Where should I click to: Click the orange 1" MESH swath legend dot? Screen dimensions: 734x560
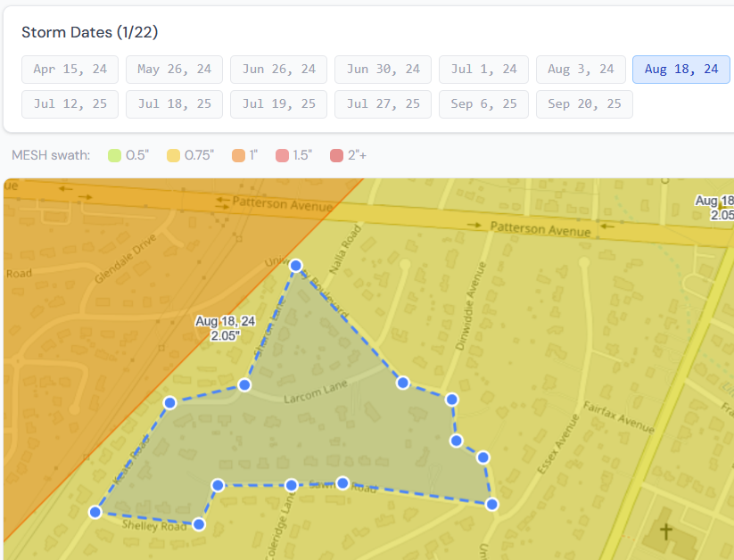point(236,154)
